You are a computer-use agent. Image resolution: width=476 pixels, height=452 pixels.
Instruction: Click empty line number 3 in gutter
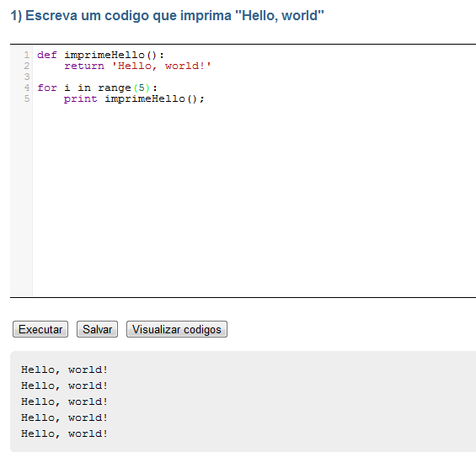(27, 77)
